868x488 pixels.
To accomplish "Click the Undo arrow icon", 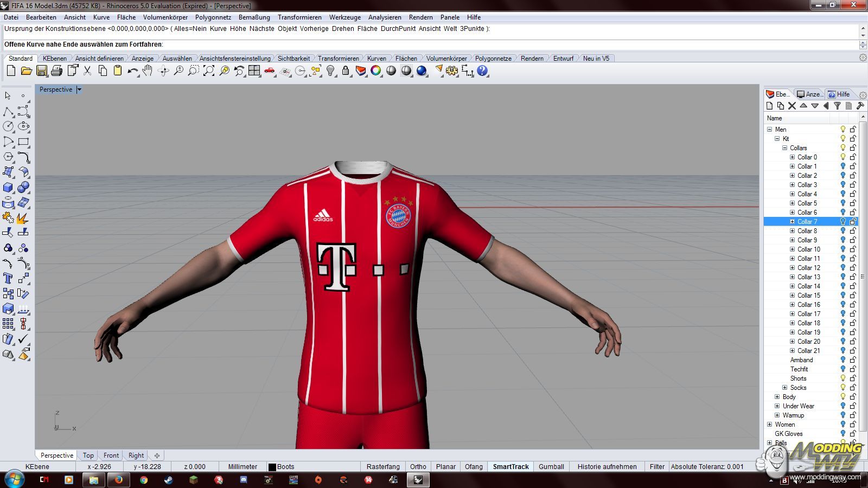I will point(132,71).
